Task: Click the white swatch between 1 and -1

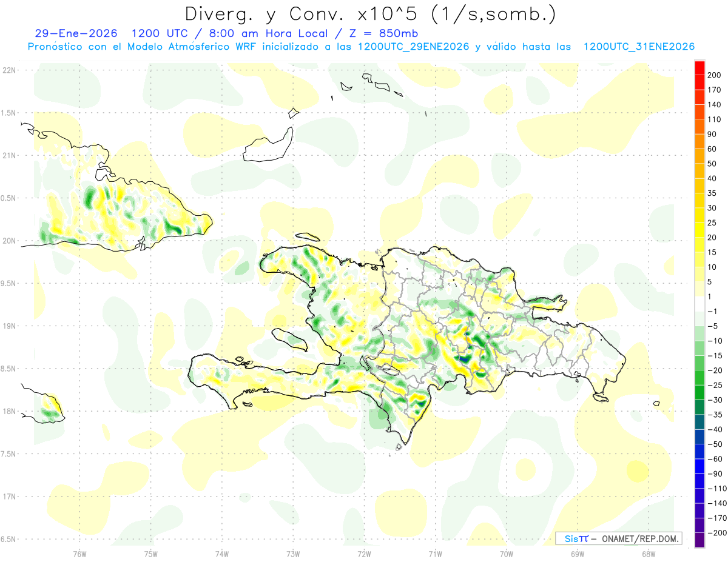Action: 699,304
